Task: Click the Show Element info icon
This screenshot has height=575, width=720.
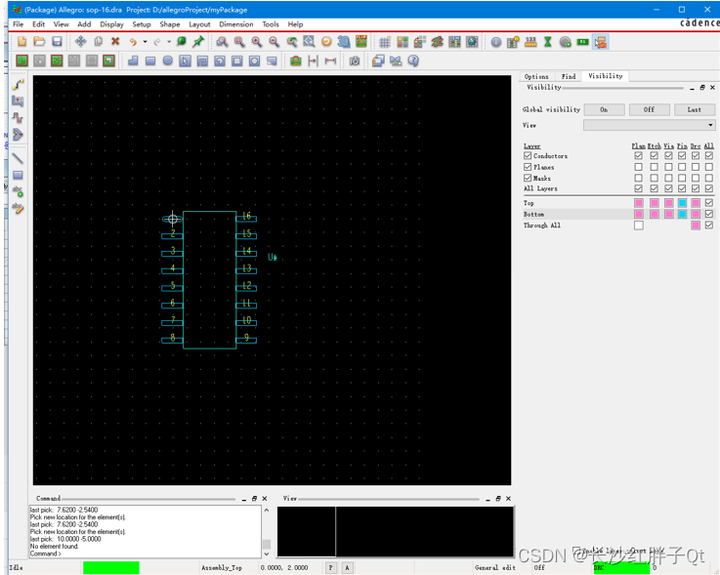Action: [x=497, y=42]
